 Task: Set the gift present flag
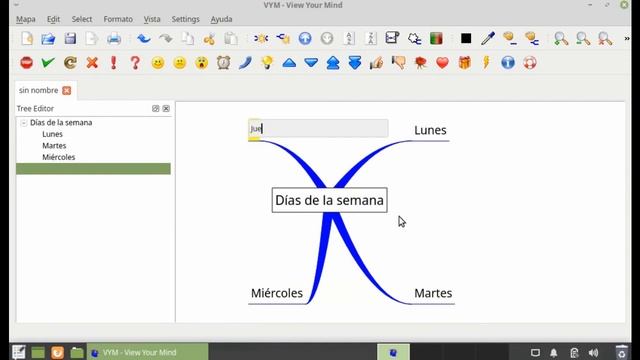(464, 63)
